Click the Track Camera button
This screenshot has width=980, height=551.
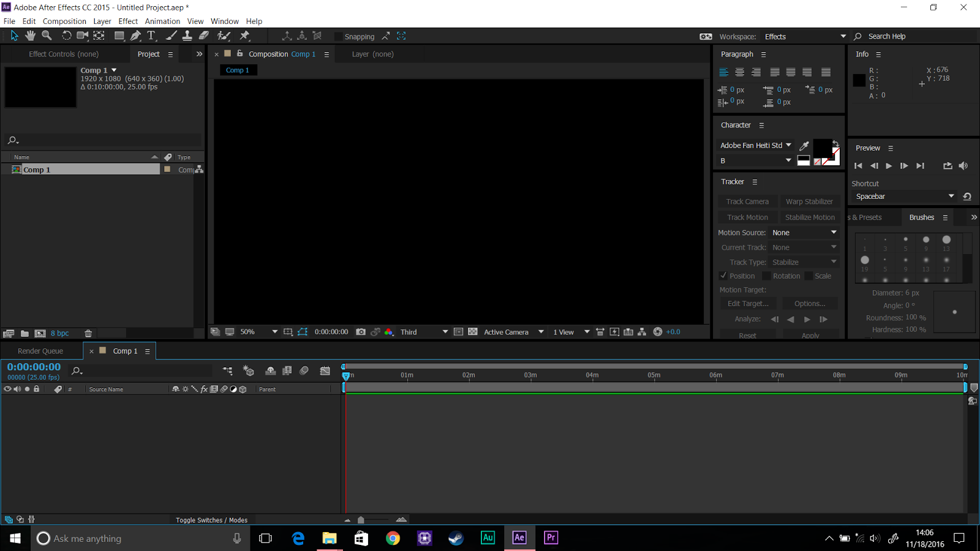pyautogui.click(x=747, y=201)
